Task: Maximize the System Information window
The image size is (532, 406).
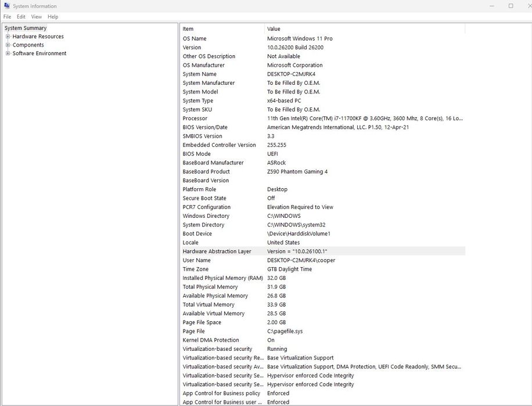Action: [511, 6]
